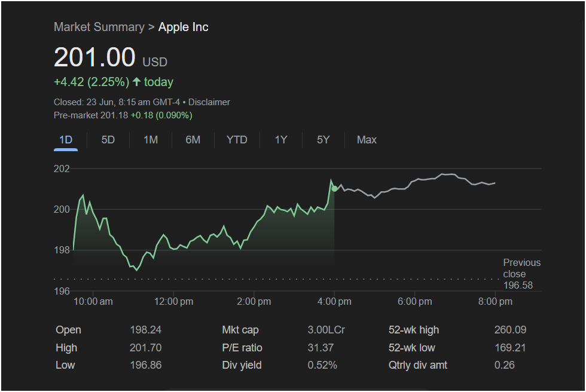586x392 pixels.
Task: Click the Previous close 196.58 label
Action: pos(521,274)
